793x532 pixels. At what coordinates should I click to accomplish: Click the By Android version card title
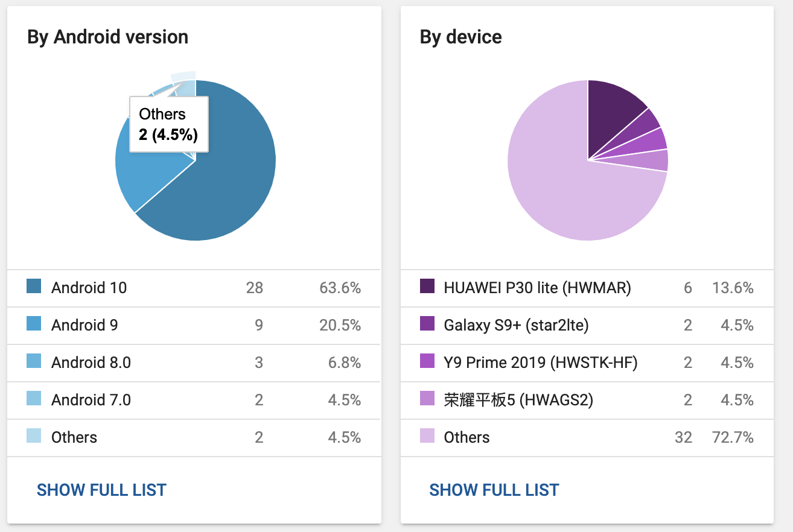click(107, 37)
